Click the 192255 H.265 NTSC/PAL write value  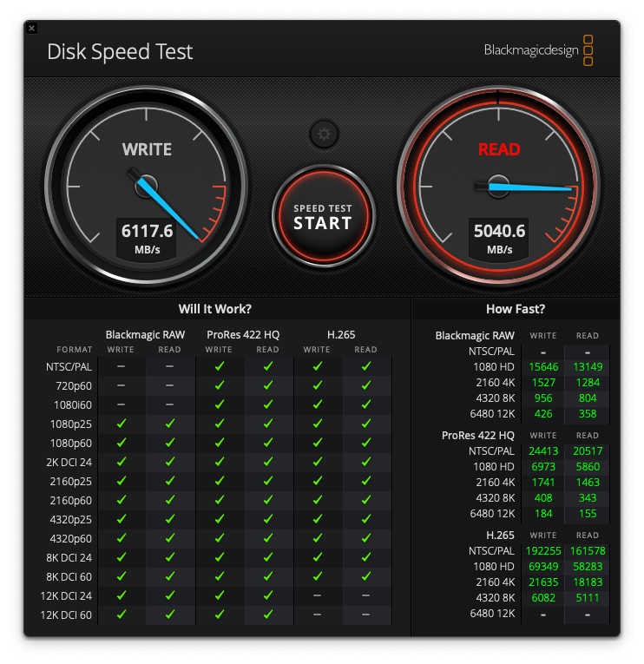pyautogui.click(x=542, y=551)
